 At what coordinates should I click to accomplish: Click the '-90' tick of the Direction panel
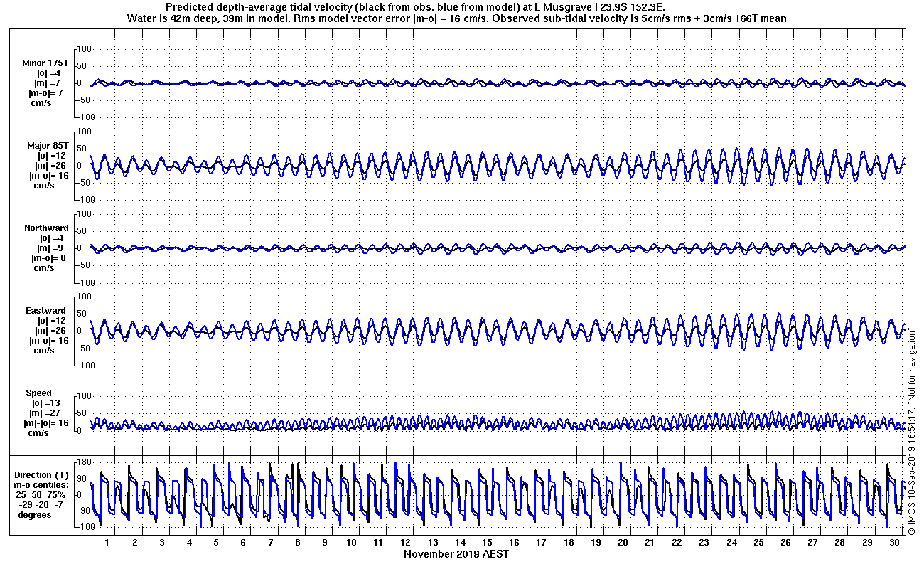point(85,511)
